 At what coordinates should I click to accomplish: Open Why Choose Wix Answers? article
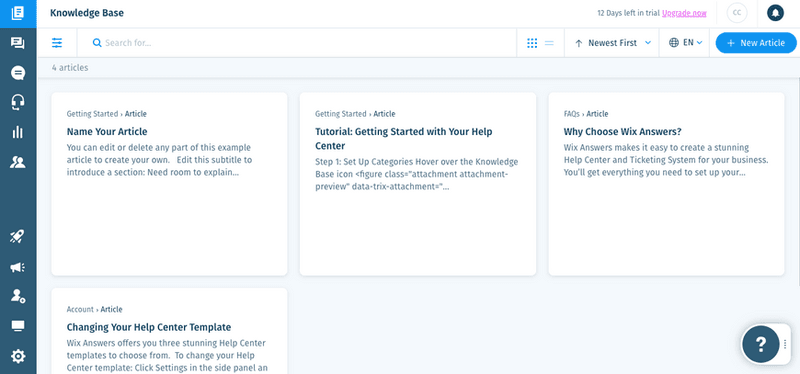[x=622, y=132]
